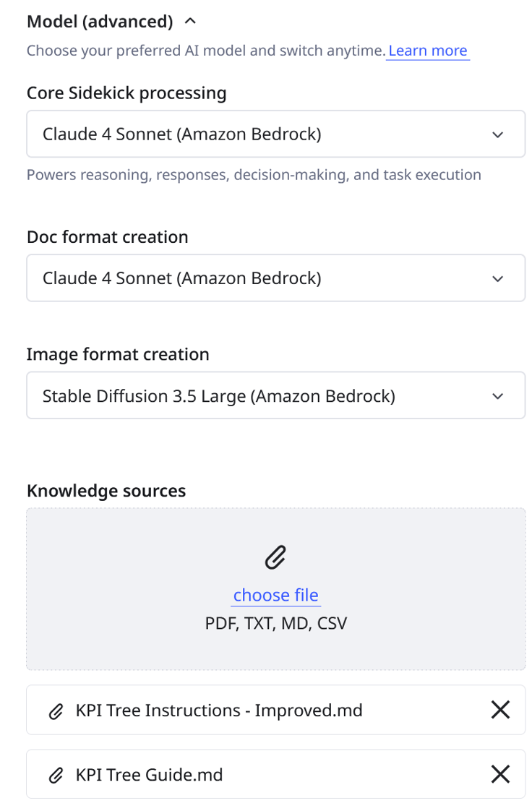This screenshot has height=811, width=532.
Task: Click the Stable Diffusion dropdown chevron arrow
Action: [x=497, y=396]
